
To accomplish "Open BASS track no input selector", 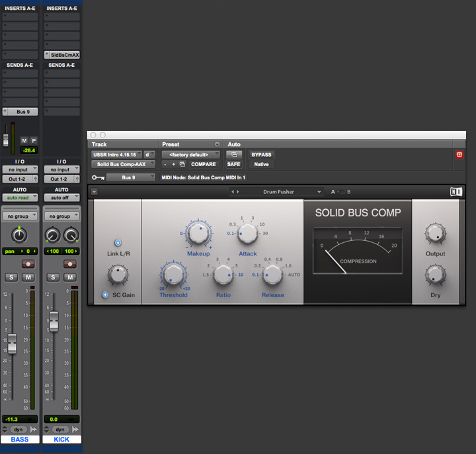I will point(20,169).
